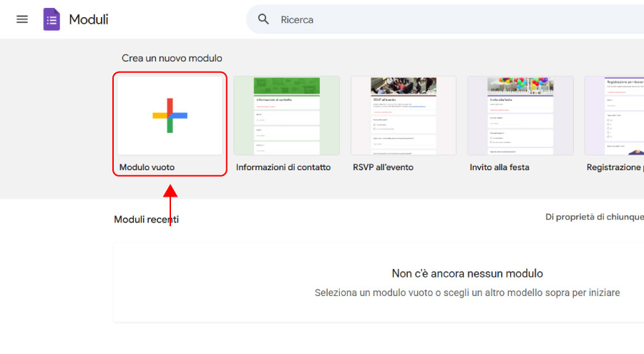Viewport: 644px width, 354px height.
Task: Open the hamburger main menu
Action: pos(22,19)
